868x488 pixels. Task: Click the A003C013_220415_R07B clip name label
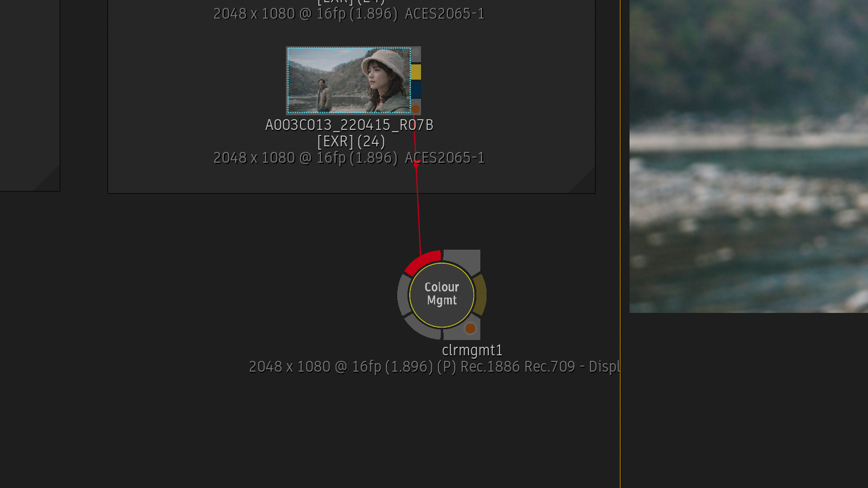tap(349, 125)
